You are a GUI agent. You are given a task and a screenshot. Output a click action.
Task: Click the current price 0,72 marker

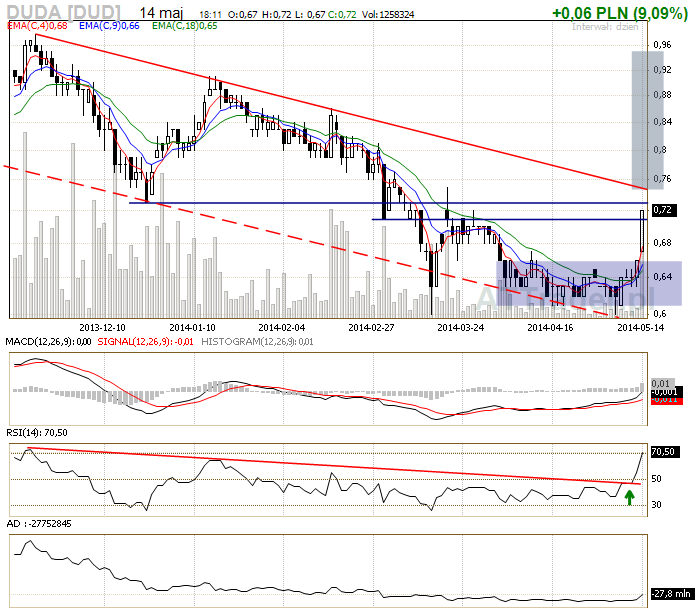pos(664,210)
